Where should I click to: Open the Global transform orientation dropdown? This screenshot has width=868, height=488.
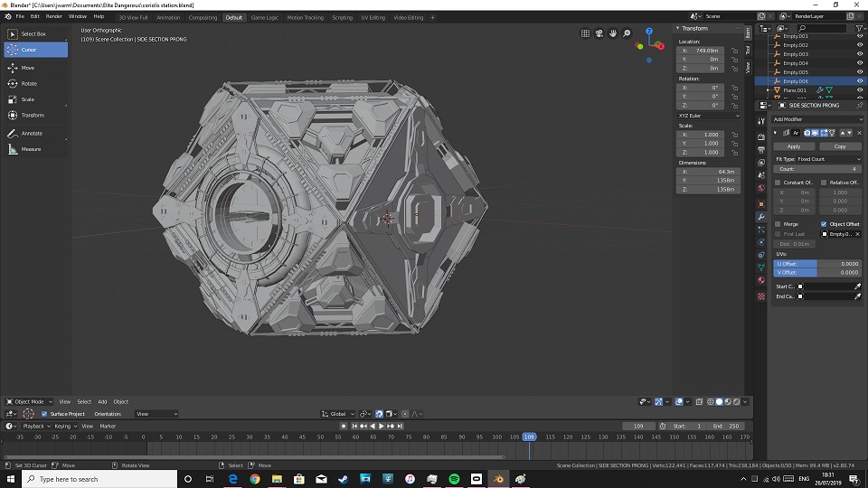pyautogui.click(x=337, y=414)
